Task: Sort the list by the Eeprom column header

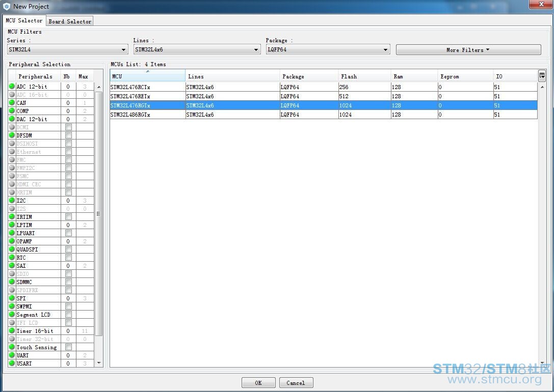Action: [x=466, y=76]
